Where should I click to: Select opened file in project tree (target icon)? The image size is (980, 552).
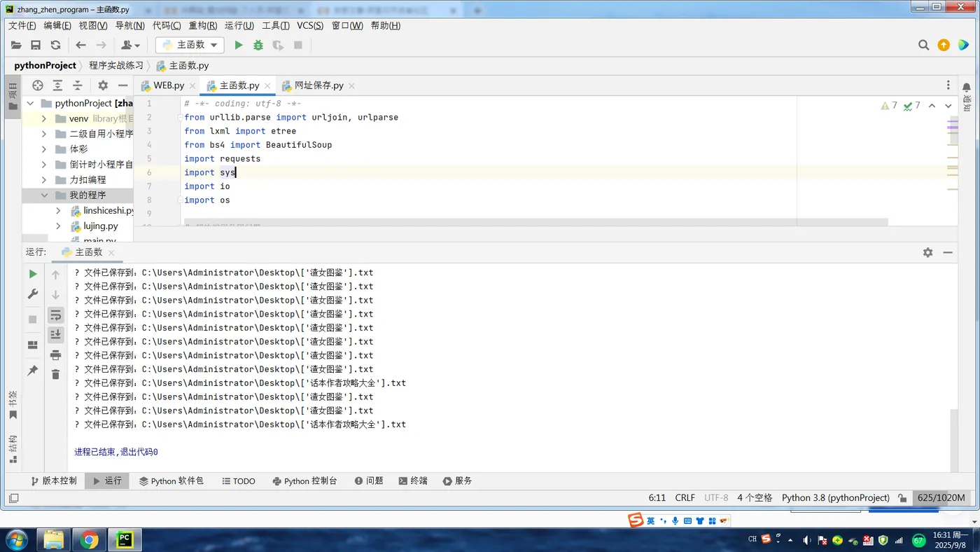point(38,85)
